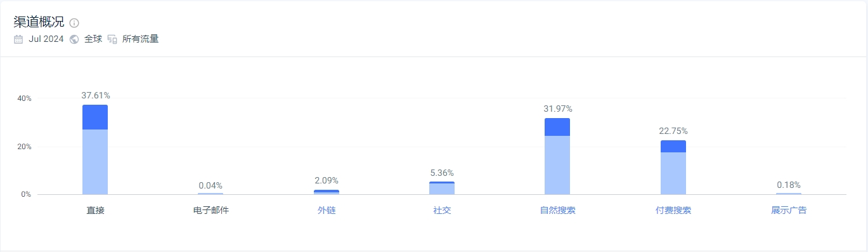The height and width of the screenshot is (252, 868).
Task: Click the 社交 bar showing 5.36%
Action: [x=442, y=188]
